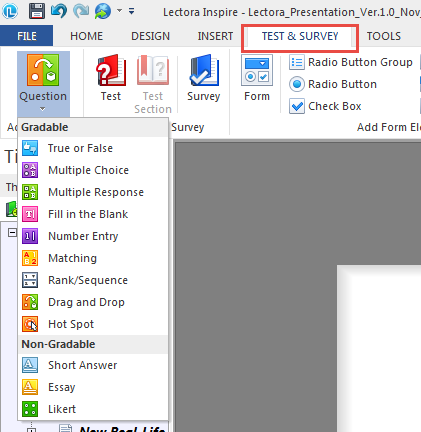
Task: Click the orange Matching icon
Action: pos(30,258)
